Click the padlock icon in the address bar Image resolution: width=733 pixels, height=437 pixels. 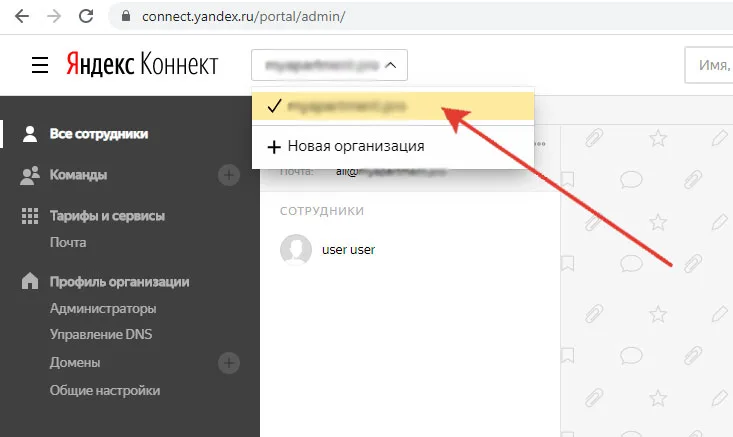[x=125, y=16]
